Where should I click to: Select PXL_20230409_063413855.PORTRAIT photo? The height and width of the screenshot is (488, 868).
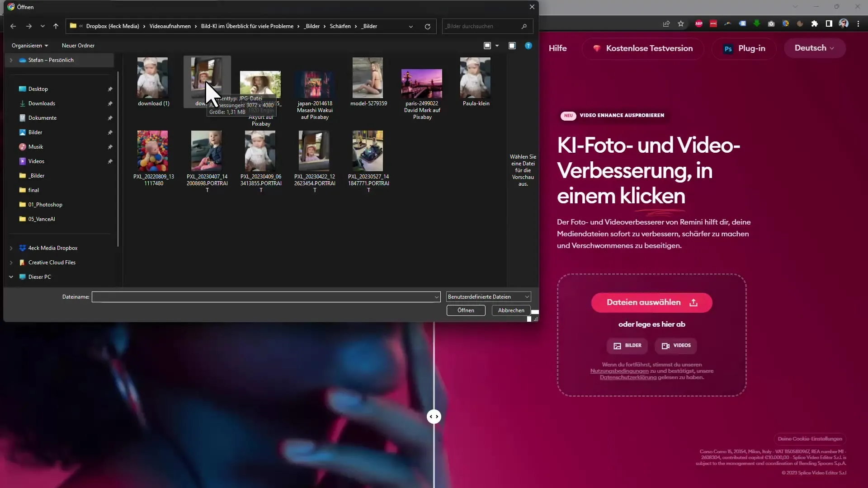click(x=261, y=162)
